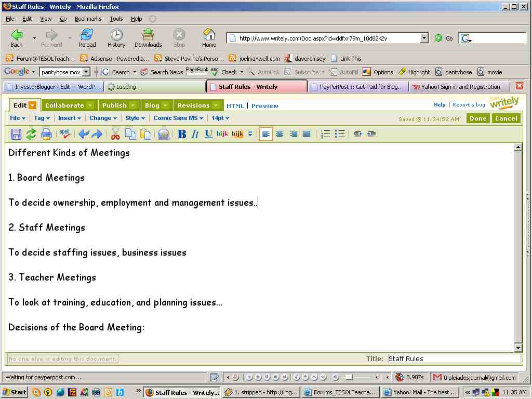Toggle the bulleted list formatting

(340, 134)
